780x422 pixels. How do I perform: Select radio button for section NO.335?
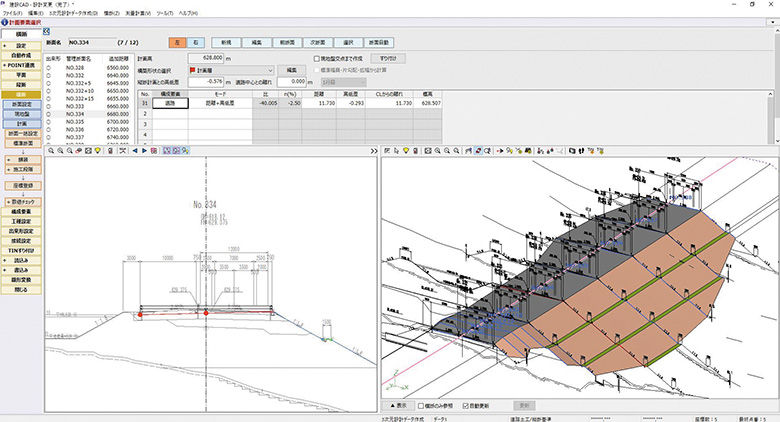click(x=49, y=122)
